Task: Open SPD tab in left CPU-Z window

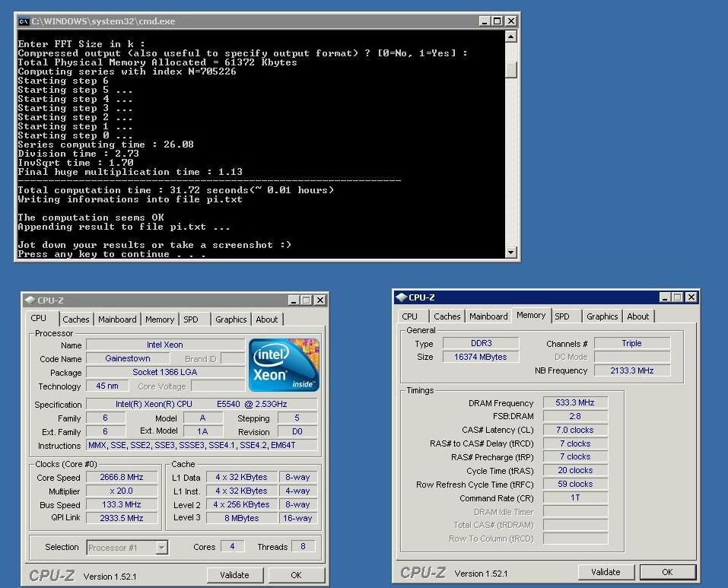Action: [x=191, y=319]
